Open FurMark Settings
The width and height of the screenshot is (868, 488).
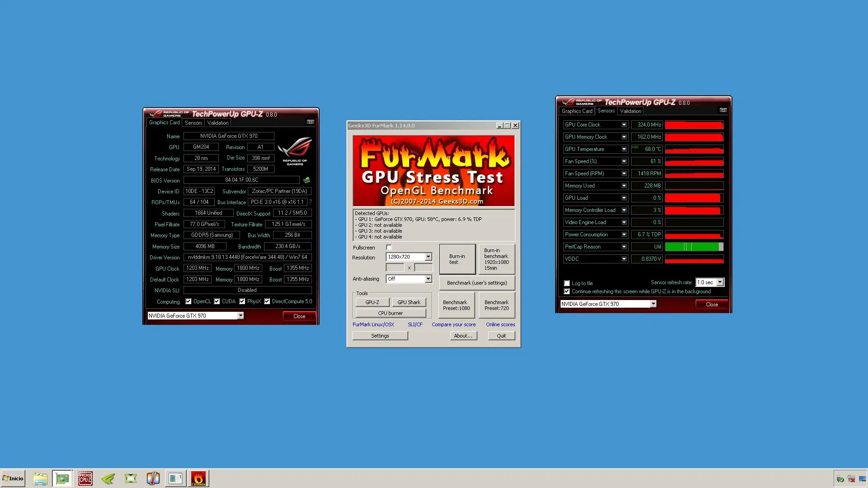click(380, 336)
